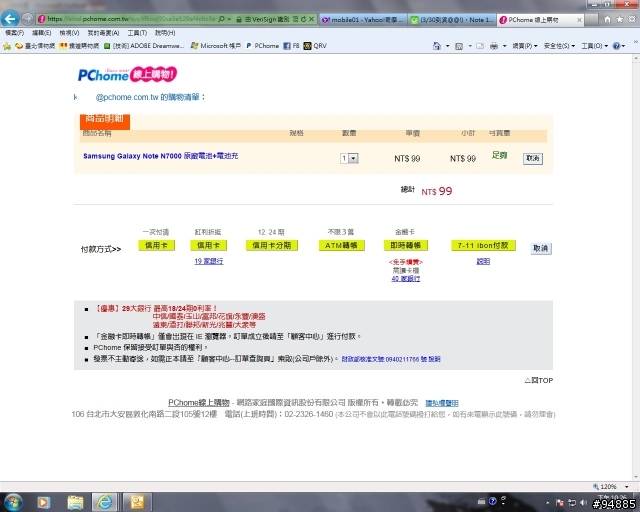The image size is (640, 512).
Task: Open File Explorer folder icon on taskbar
Action: [x=76, y=503]
